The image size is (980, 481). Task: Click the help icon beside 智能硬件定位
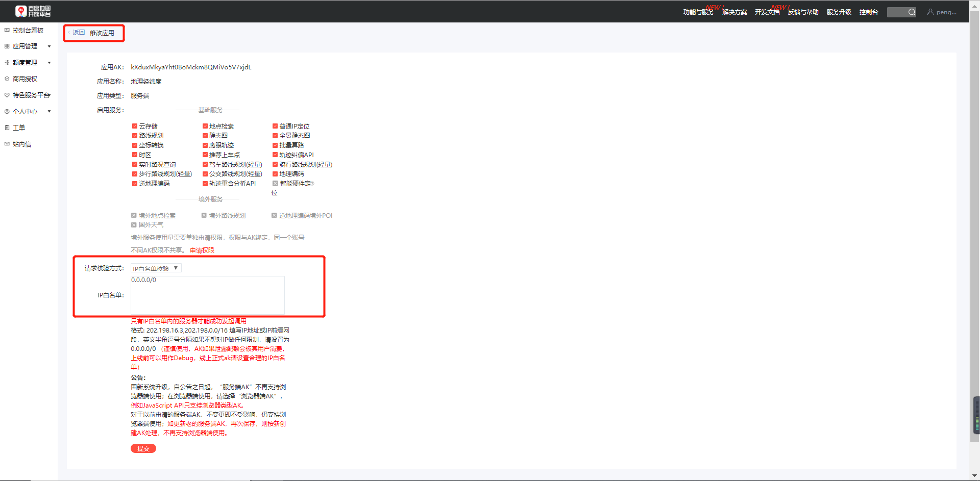(312, 184)
